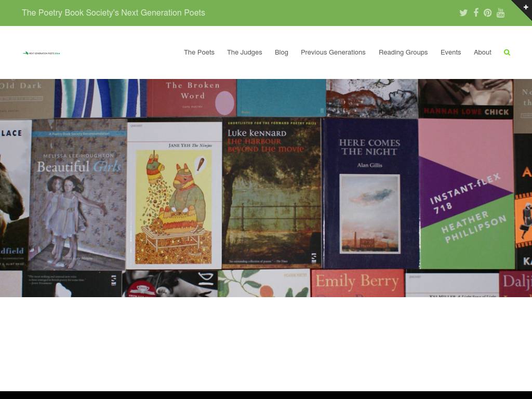Open the Blog section

coord(281,52)
